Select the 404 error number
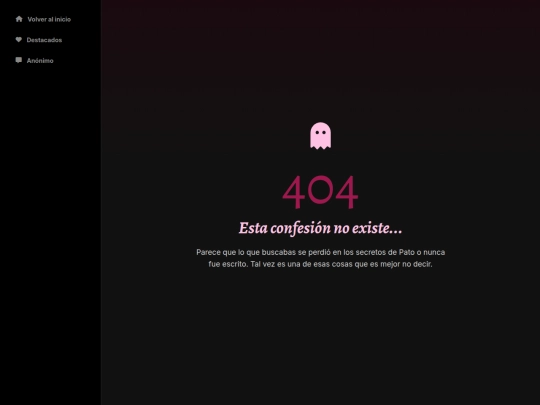The image size is (540, 405). (x=320, y=192)
